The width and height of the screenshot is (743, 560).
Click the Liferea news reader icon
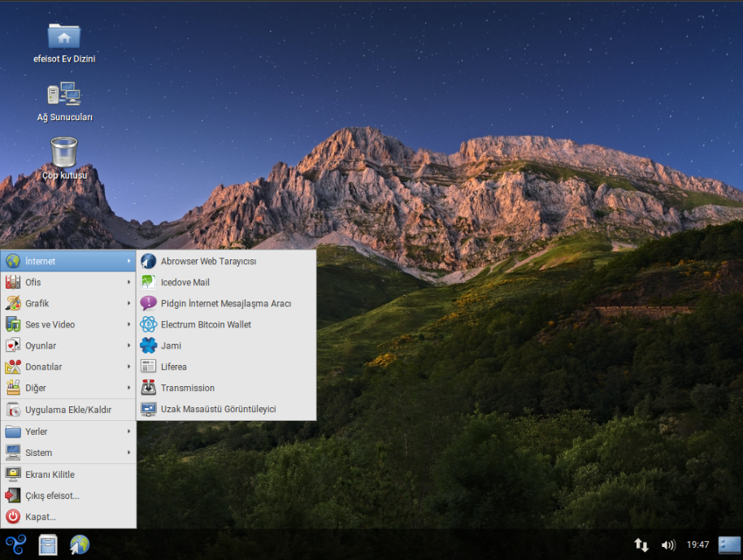coord(148,367)
